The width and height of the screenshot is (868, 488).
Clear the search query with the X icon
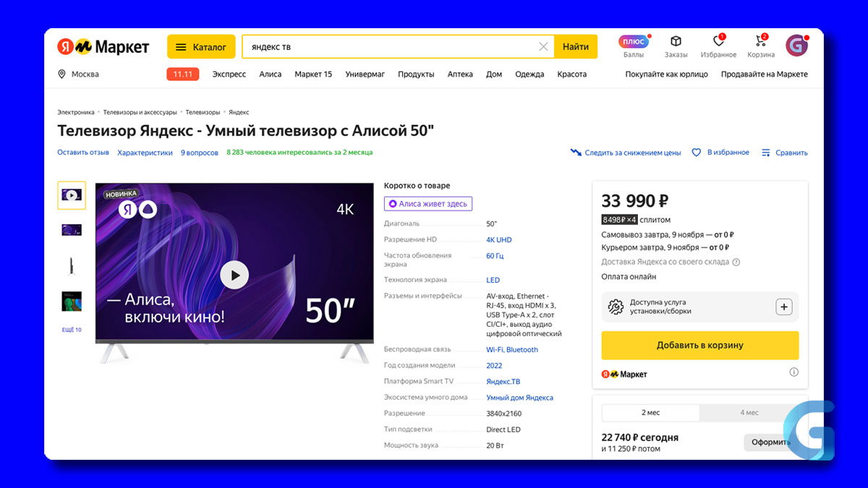544,47
